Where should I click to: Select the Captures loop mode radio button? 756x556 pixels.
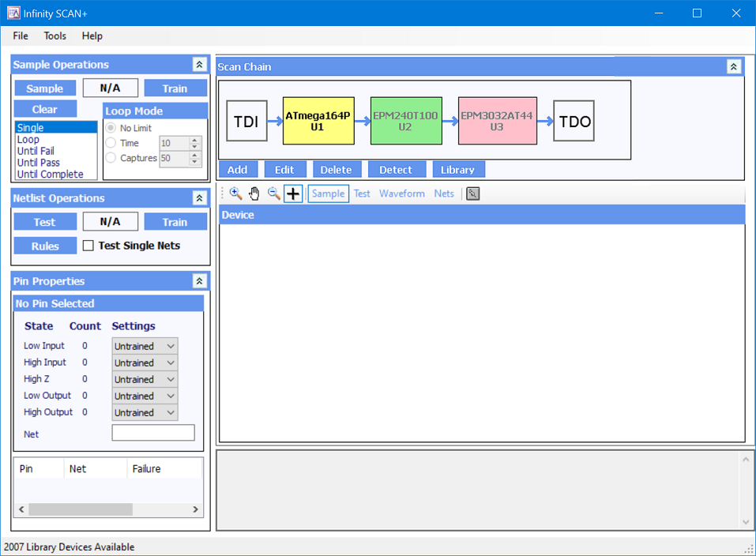click(x=111, y=158)
